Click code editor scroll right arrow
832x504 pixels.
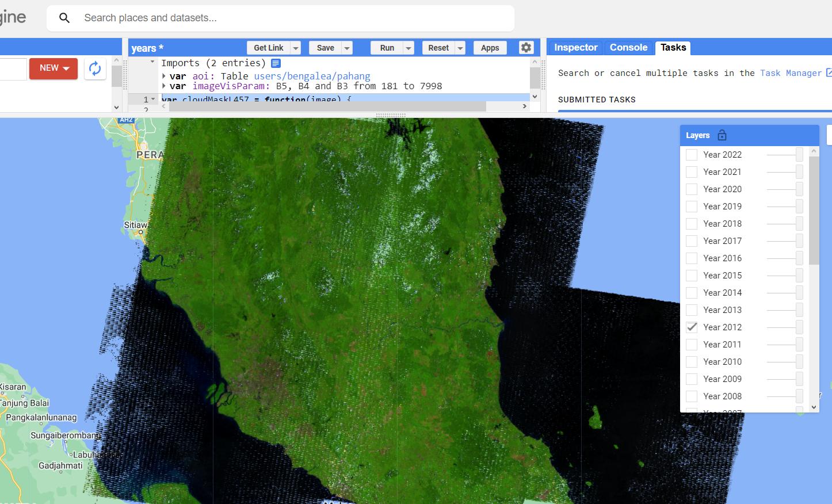(x=524, y=106)
